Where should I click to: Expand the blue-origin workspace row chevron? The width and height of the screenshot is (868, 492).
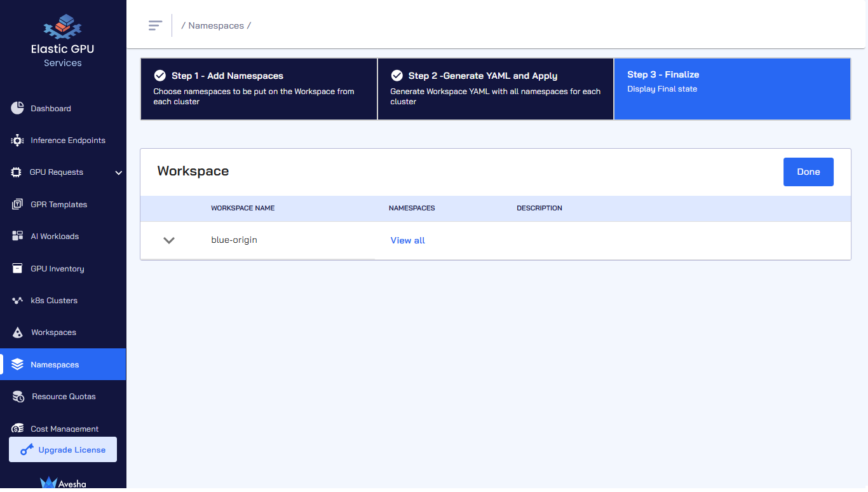click(169, 240)
